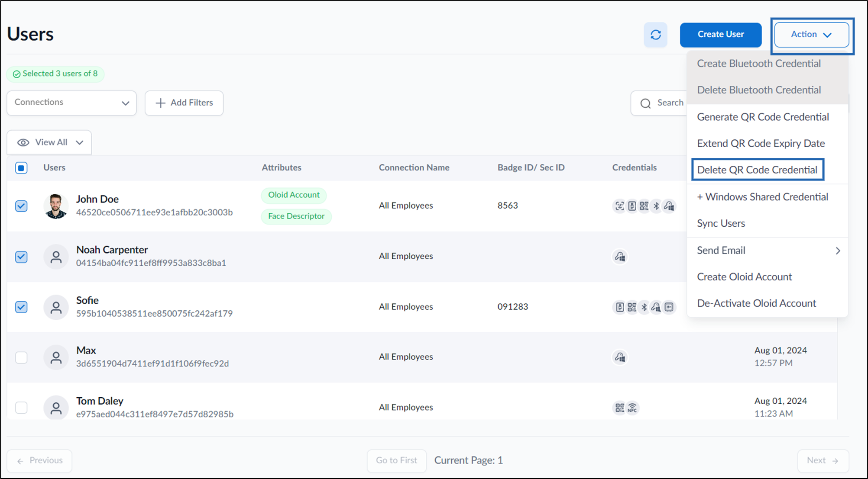
Task: Click John Doe's badge card credential icon
Action: point(632,206)
